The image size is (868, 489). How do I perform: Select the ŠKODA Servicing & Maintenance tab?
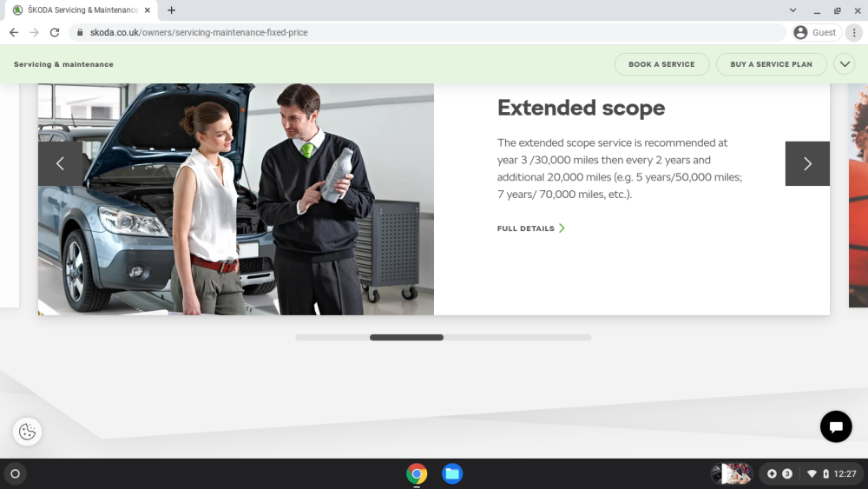pos(80,10)
